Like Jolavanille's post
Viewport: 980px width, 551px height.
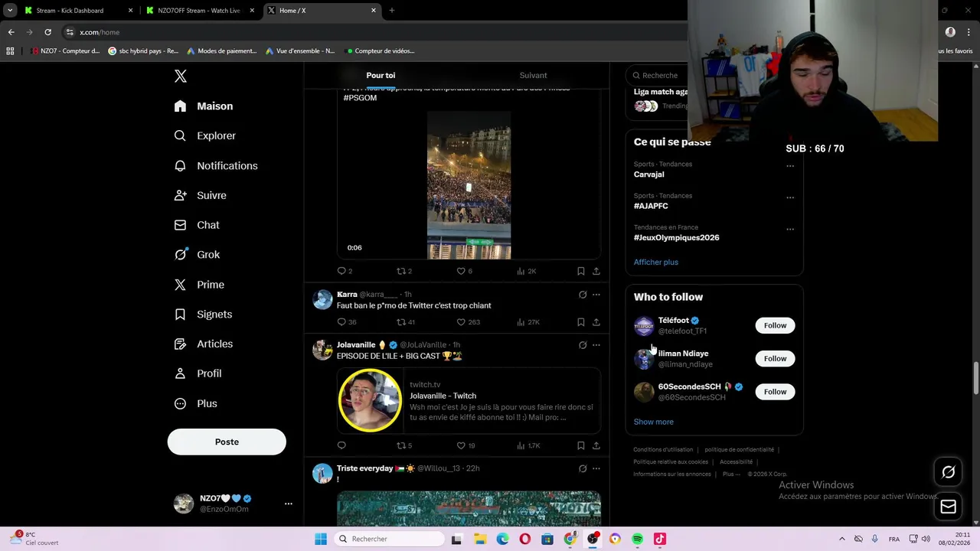point(465,445)
